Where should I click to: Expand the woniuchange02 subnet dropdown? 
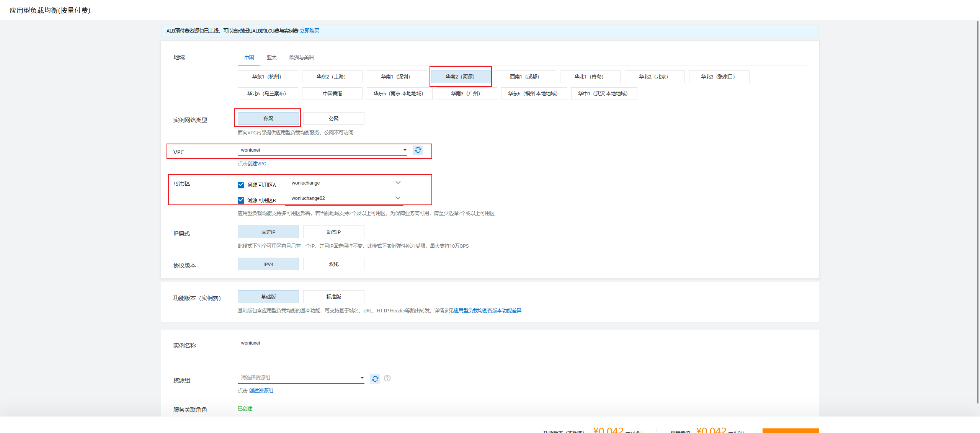coord(344,198)
